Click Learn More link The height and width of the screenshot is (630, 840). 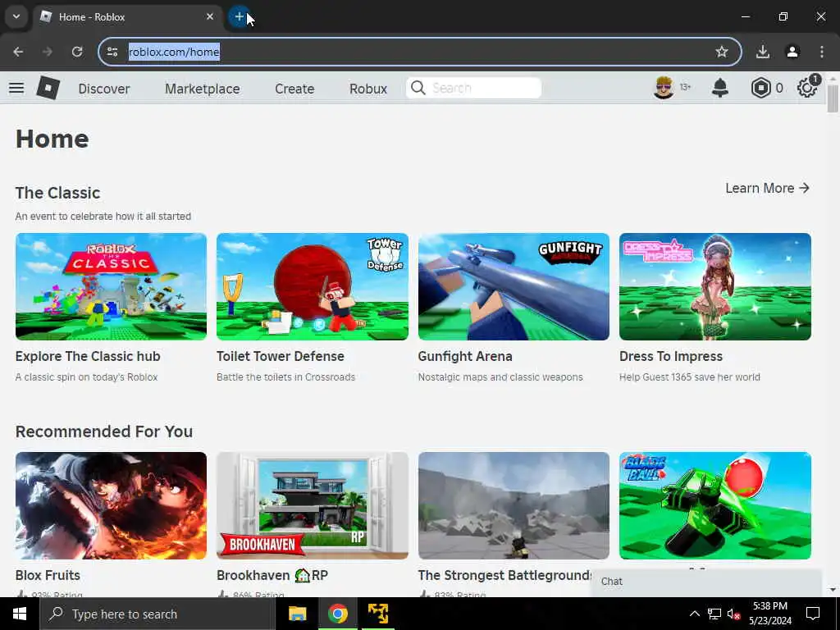767,188
